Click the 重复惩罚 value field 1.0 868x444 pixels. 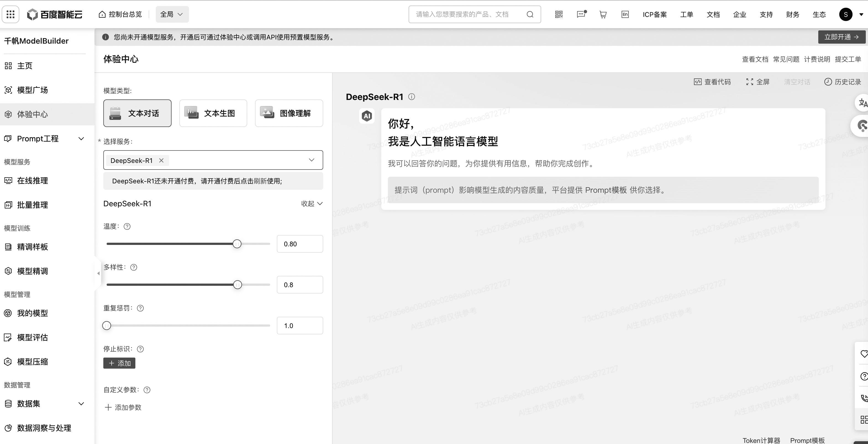click(x=300, y=326)
